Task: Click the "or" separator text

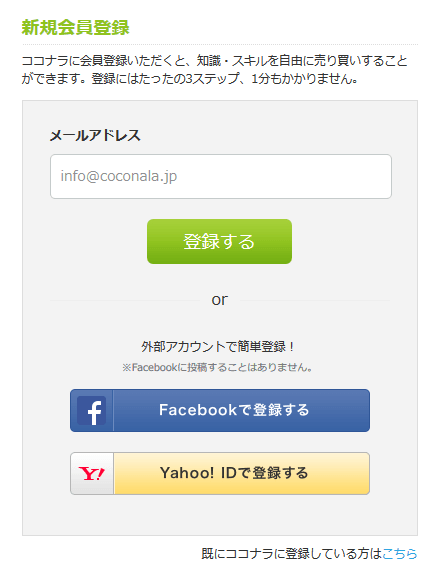Action: 219,300
